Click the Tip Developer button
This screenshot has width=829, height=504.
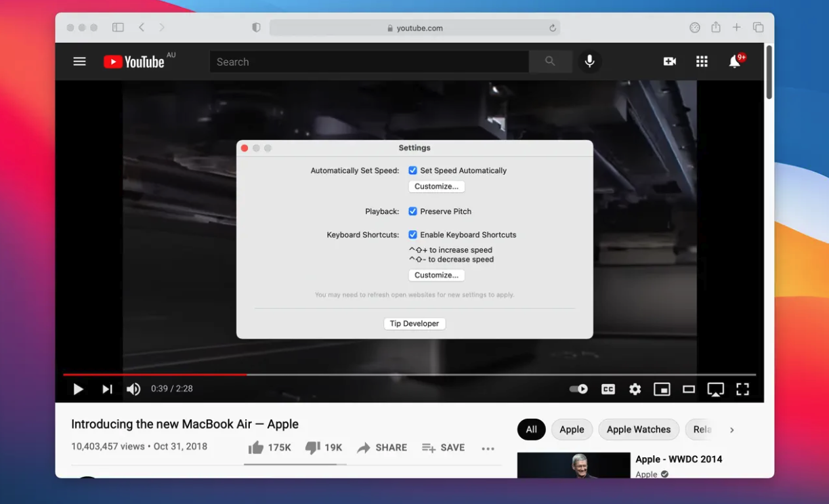tap(414, 324)
